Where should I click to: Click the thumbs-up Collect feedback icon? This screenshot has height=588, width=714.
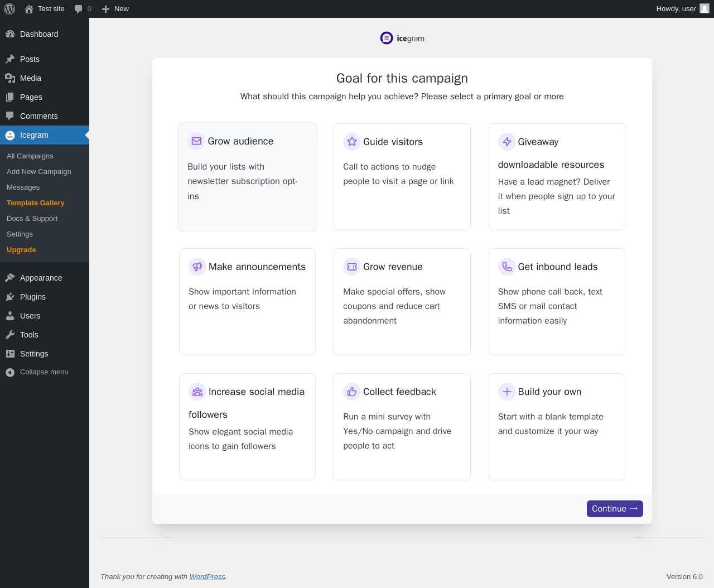(352, 392)
